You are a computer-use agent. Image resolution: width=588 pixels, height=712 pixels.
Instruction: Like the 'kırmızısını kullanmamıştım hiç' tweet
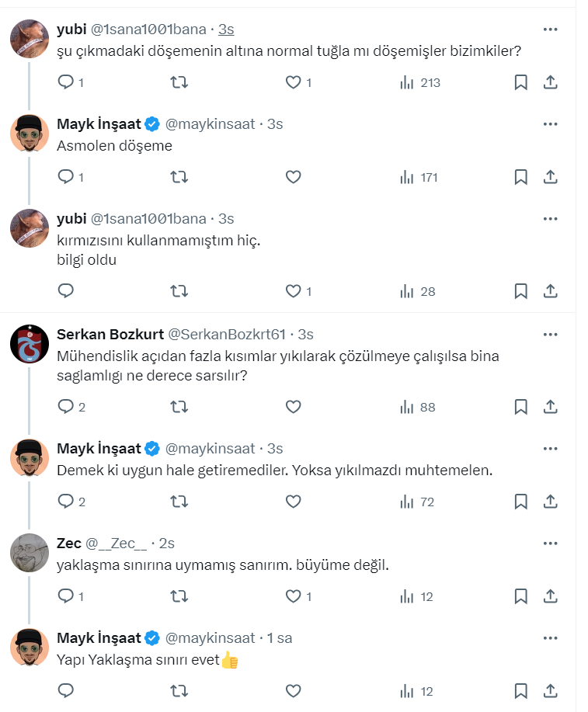(293, 291)
